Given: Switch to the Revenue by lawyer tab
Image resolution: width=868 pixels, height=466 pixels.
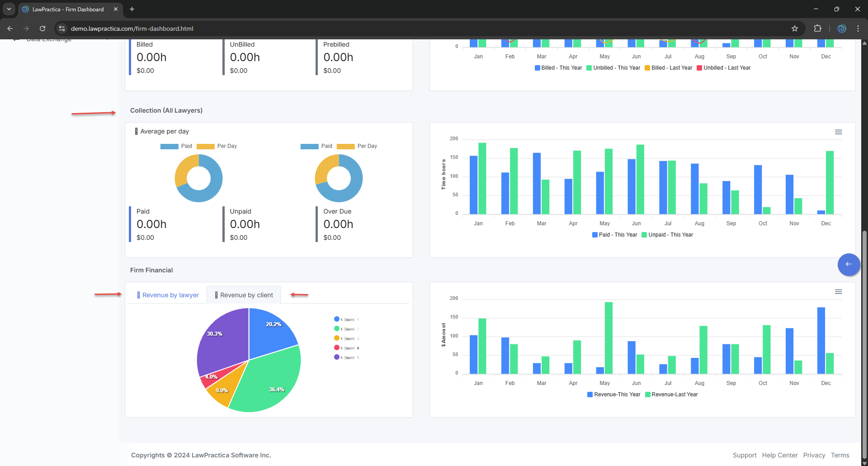Looking at the screenshot, I should (x=168, y=295).
